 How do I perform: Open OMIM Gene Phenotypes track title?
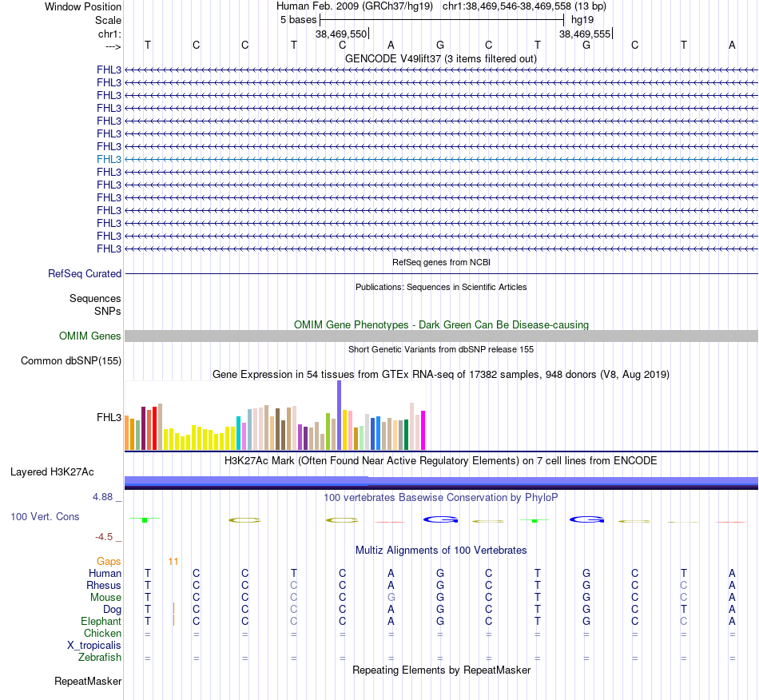coord(441,324)
